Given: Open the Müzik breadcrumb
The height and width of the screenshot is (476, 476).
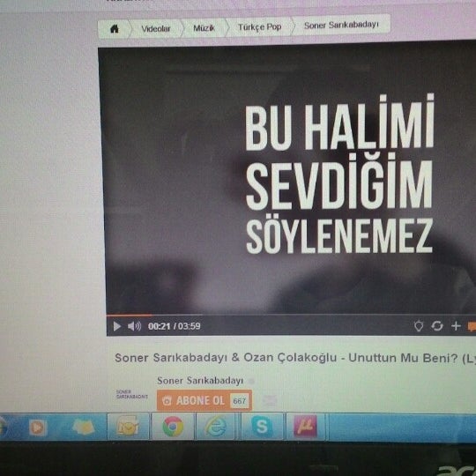Looking at the screenshot, I should point(204,28).
